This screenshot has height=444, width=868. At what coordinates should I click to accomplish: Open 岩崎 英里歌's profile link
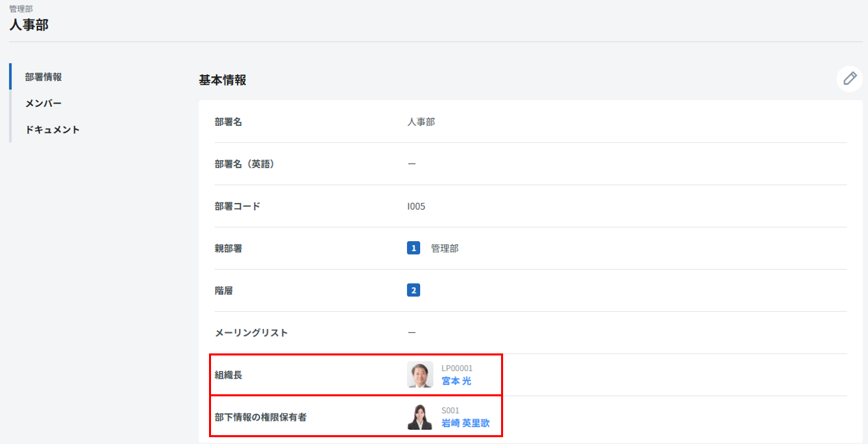point(466,423)
